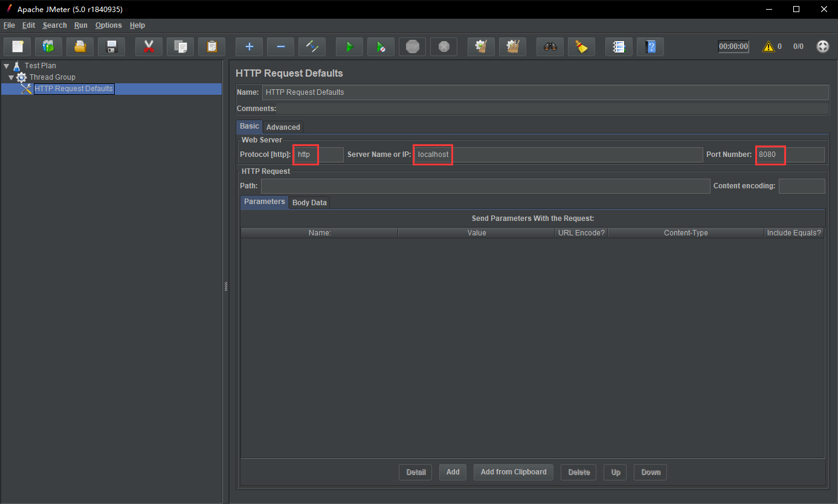Expand all nodes with the plus icon
Screen dimensions: 838x504
(249, 46)
